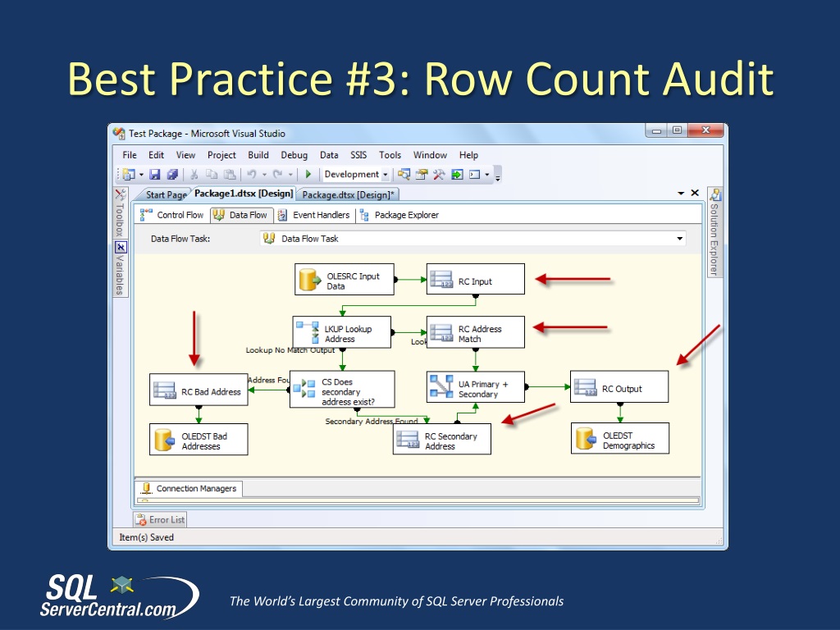Open the Project menu
This screenshot has height=630, width=840.
click(x=221, y=155)
